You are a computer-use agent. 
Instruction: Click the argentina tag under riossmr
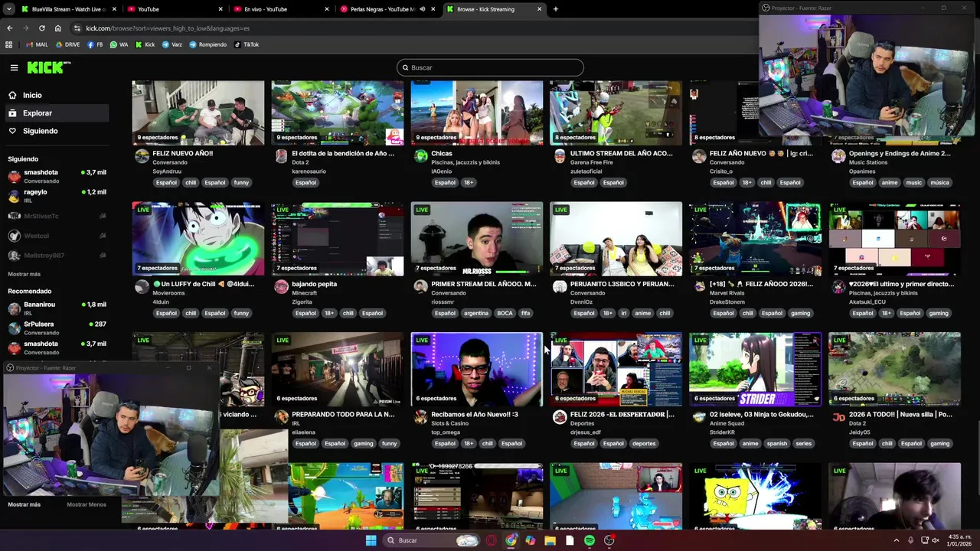pyautogui.click(x=475, y=313)
